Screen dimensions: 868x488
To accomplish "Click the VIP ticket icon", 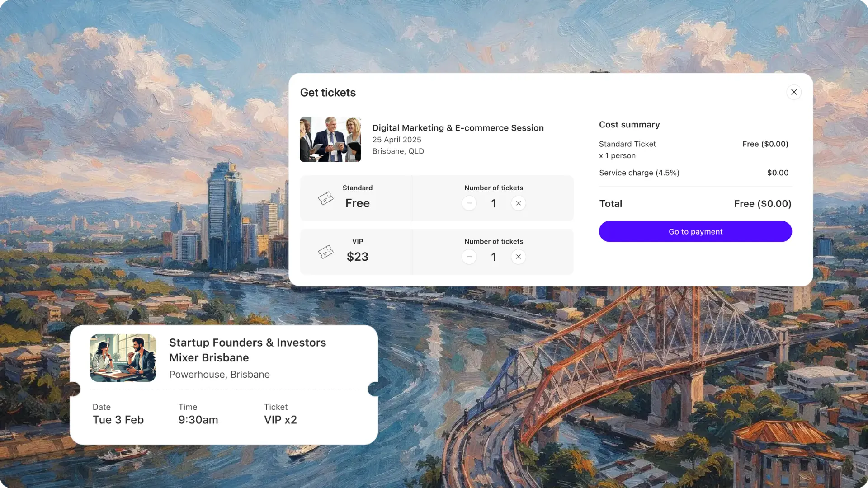I will (325, 252).
